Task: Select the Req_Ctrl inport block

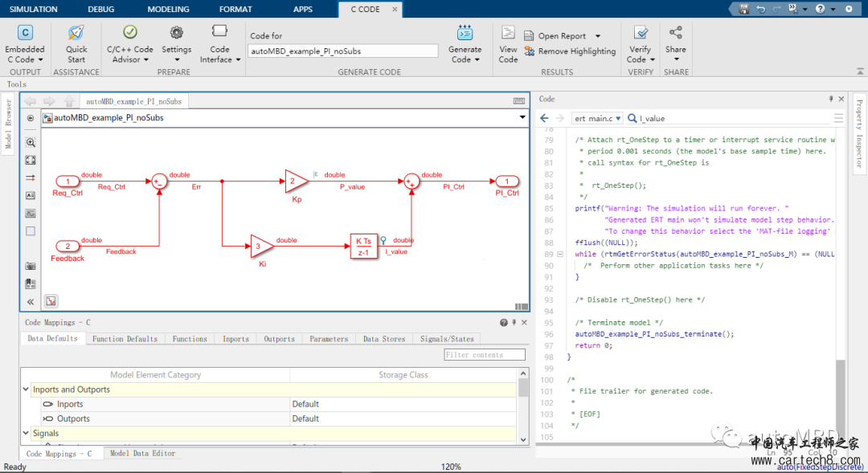Action: [68, 181]
